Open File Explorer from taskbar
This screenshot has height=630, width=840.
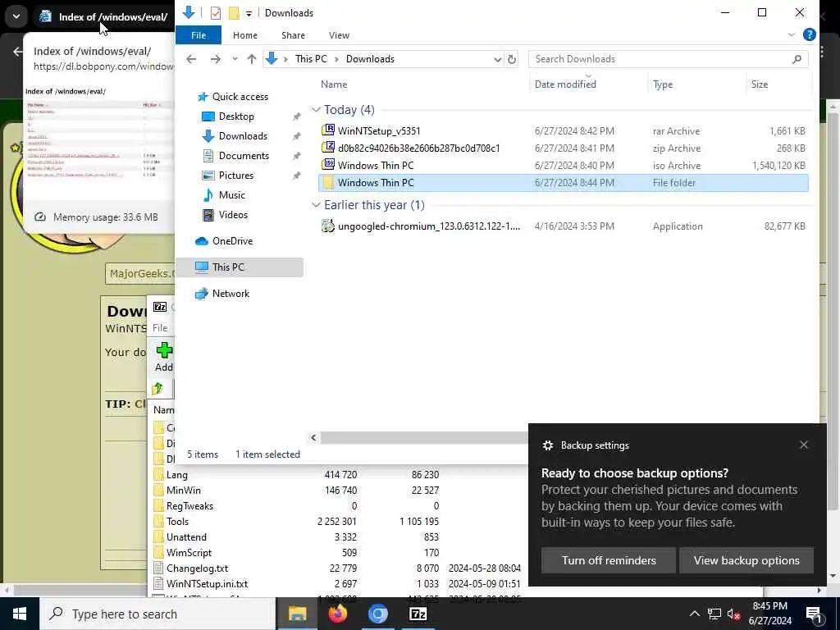297,614
